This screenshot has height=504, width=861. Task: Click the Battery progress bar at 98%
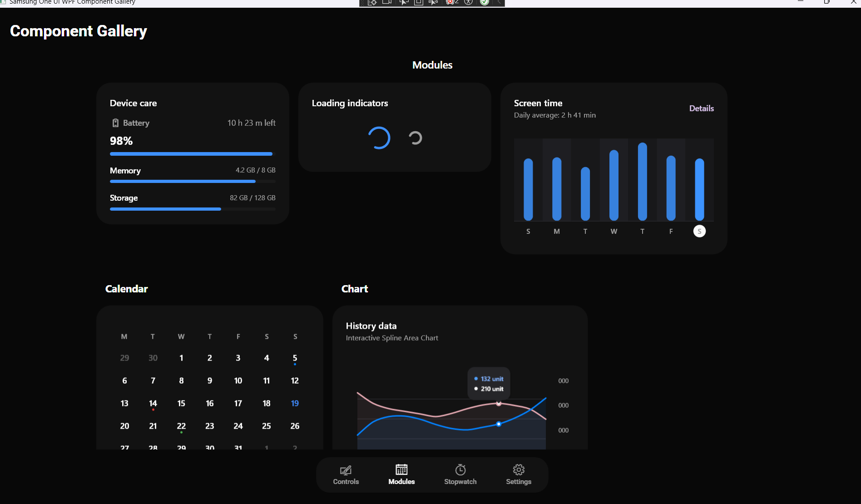click(193, 154)
